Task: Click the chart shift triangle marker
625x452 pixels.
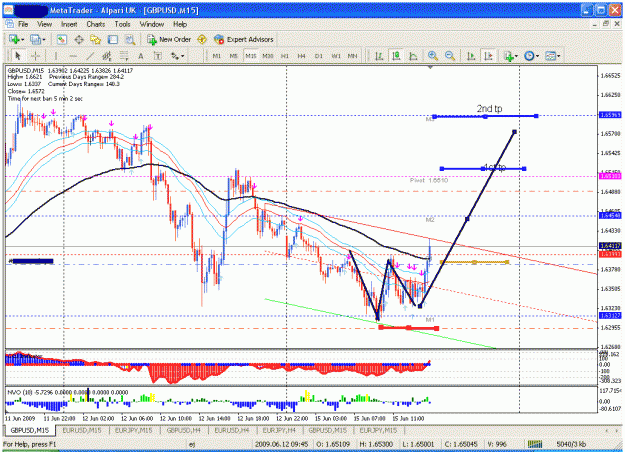Action: 430,68
